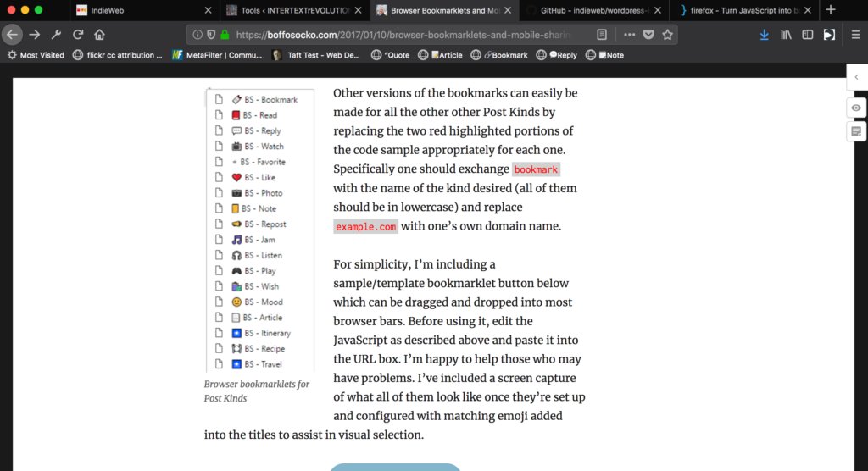Image resolution: width=868 pixels, height=471 pixels.
Task: Go forward to the next page
Action: [34, 35]
